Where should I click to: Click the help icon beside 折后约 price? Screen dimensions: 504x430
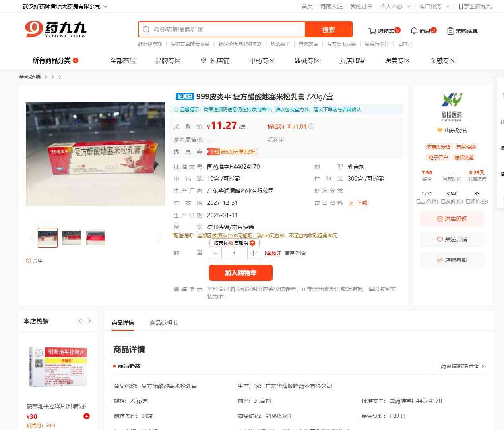[x=311, y=126]
